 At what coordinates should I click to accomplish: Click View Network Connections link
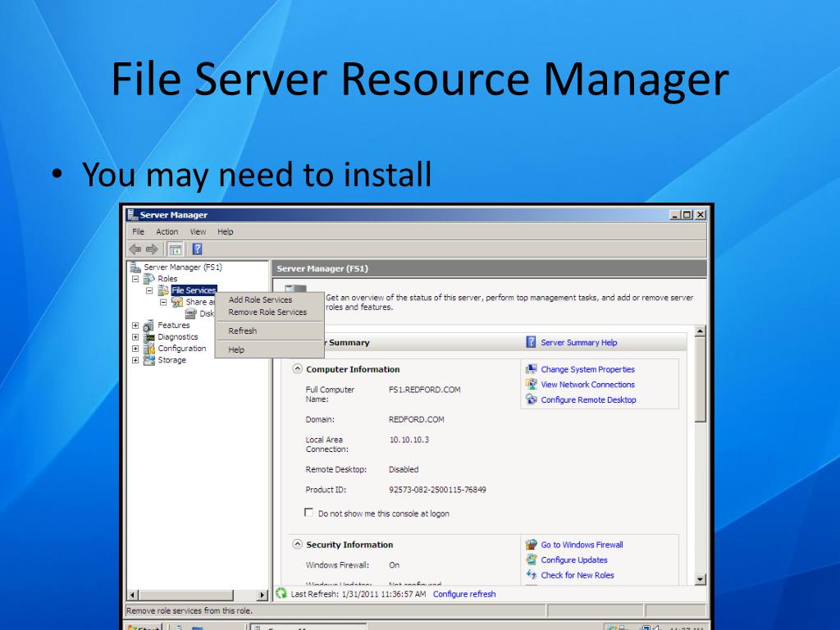click(x=587, y=384)
